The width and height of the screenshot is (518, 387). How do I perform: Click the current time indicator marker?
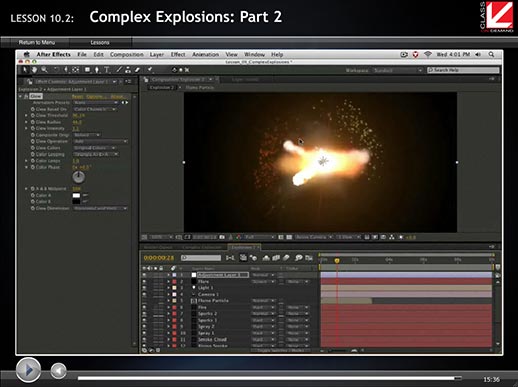(337, 260)
